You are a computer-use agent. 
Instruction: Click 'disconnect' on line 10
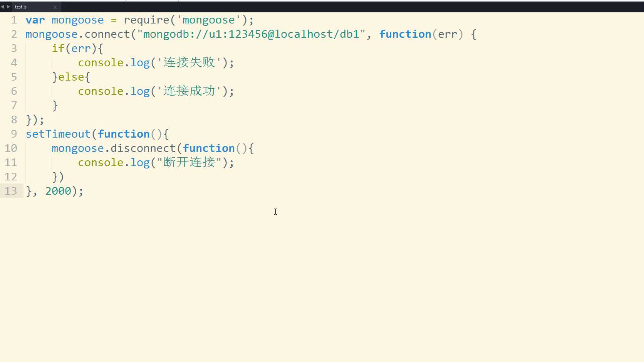[143, 148]
